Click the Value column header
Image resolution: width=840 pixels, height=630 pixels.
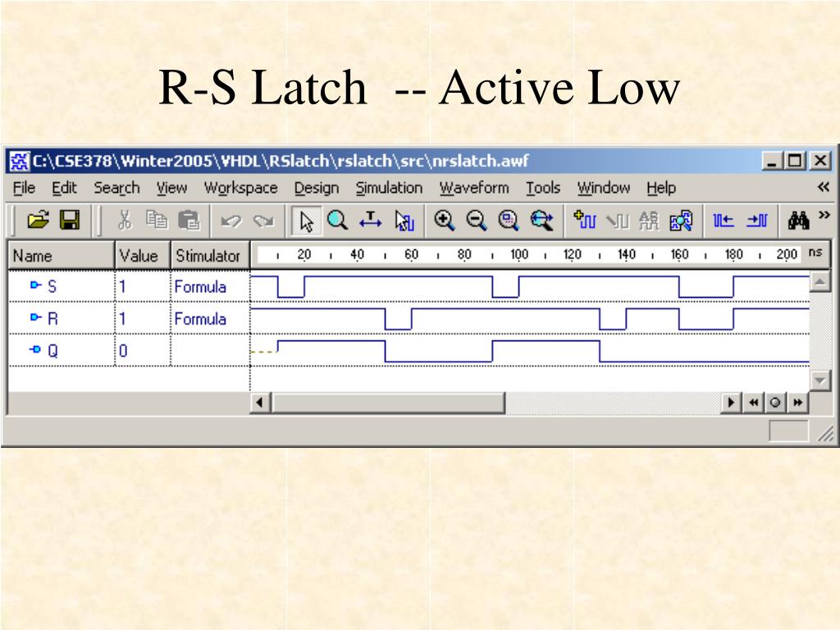point(143,255)
